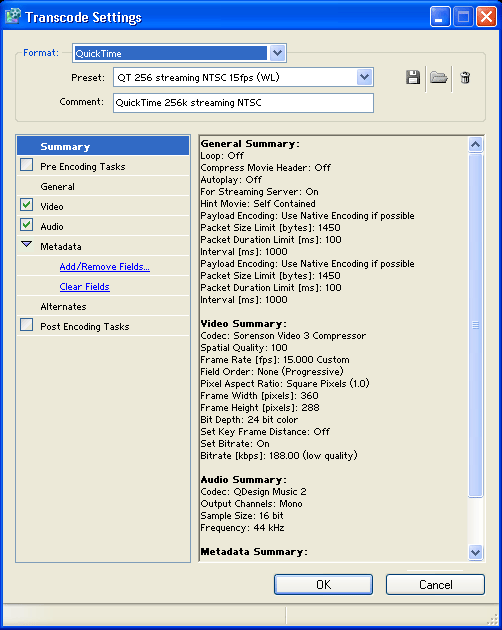The height and width of the screenshot is (630, 502).
Task: Open the Format dropdown arrow
Action: click(277, 53)
